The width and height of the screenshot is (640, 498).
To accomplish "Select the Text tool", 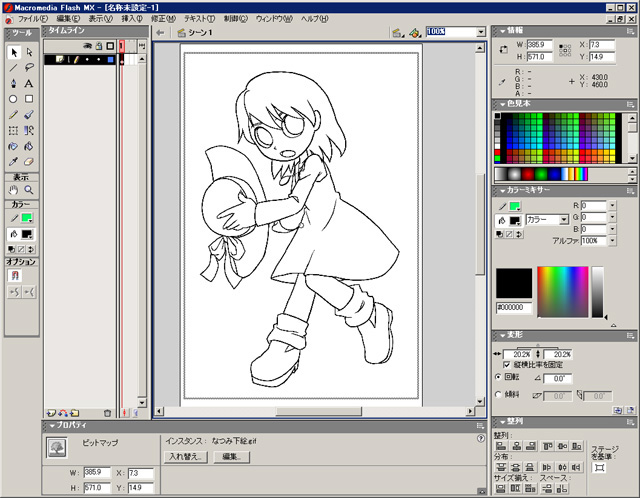I will [29, 83].
